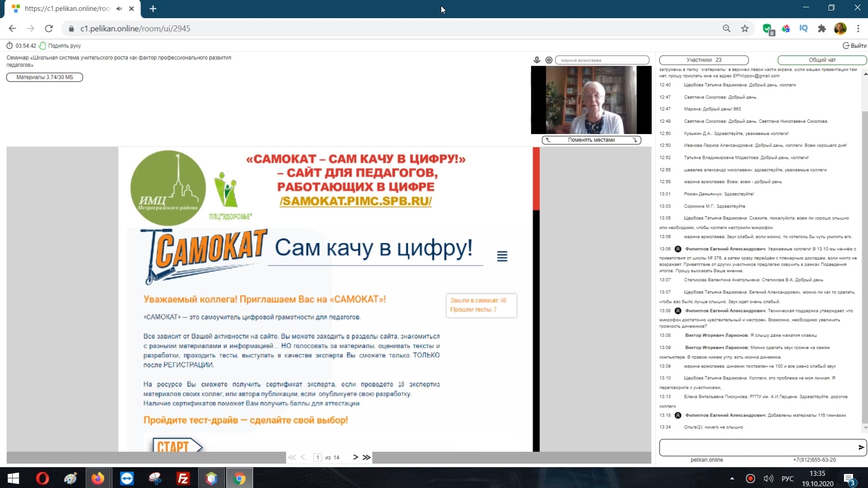
Task: Click the raise hand icon
Action: point(42,46)
